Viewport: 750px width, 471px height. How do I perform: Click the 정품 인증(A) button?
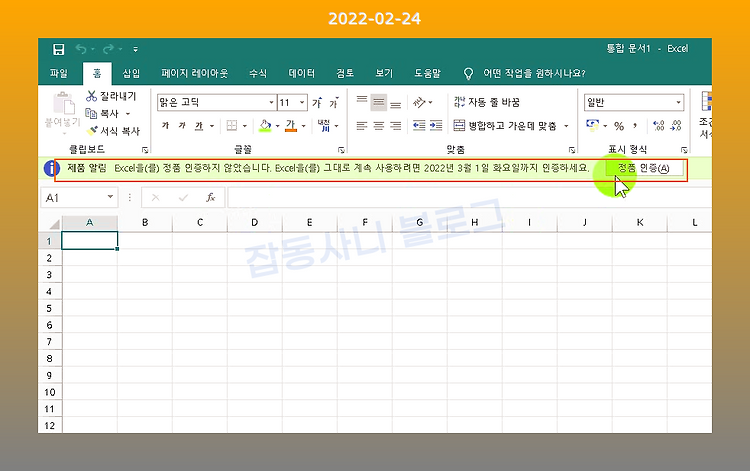[644, 168]
